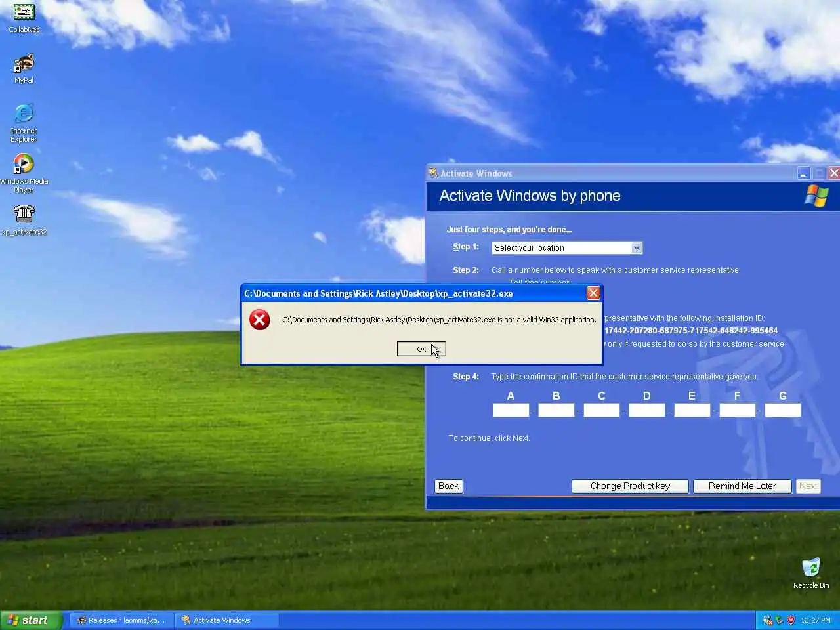Open the Start menu
The image size is (840, 630).
[x=31, y=620]
